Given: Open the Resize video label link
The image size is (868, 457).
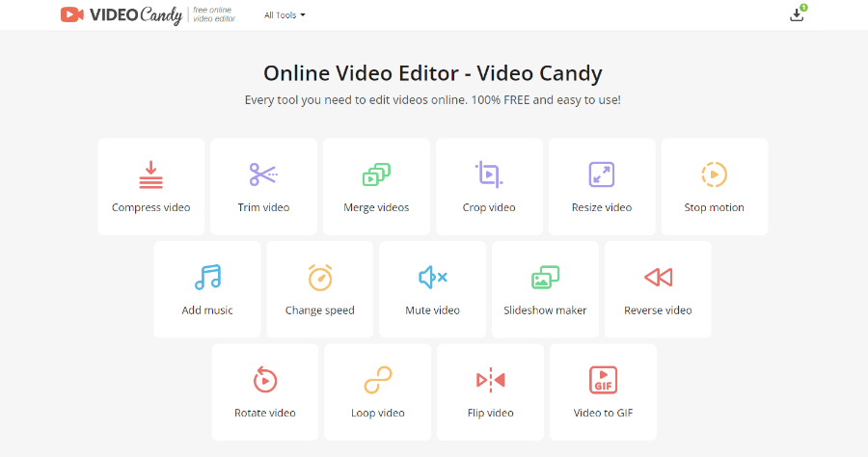Looking at the screenshot, I should 602,207.
